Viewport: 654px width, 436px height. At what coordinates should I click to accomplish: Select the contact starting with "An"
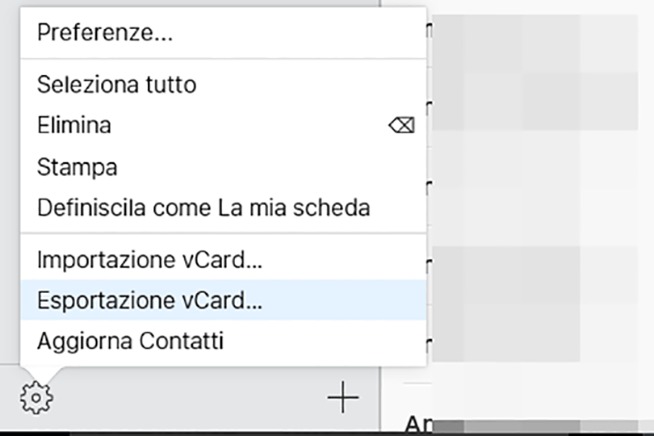[521, 423]
